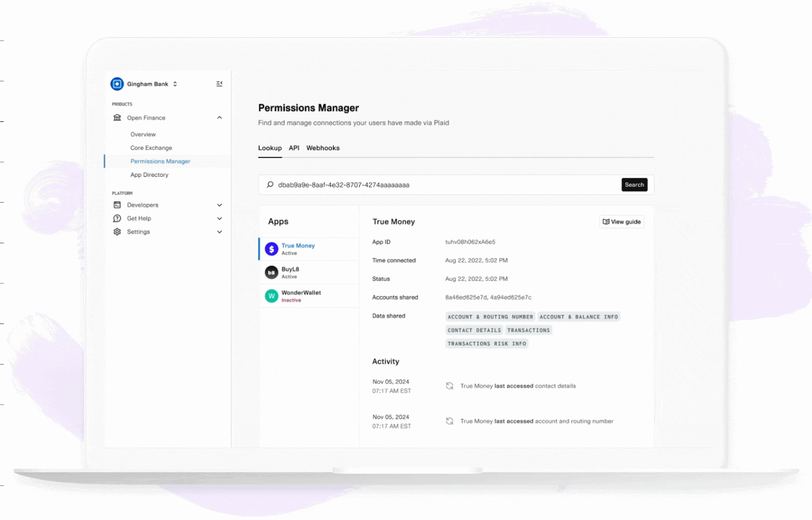Expand the Settings menu chevron
The width and height of the screenshot is (812, 520).
click(x=219, y=232)
